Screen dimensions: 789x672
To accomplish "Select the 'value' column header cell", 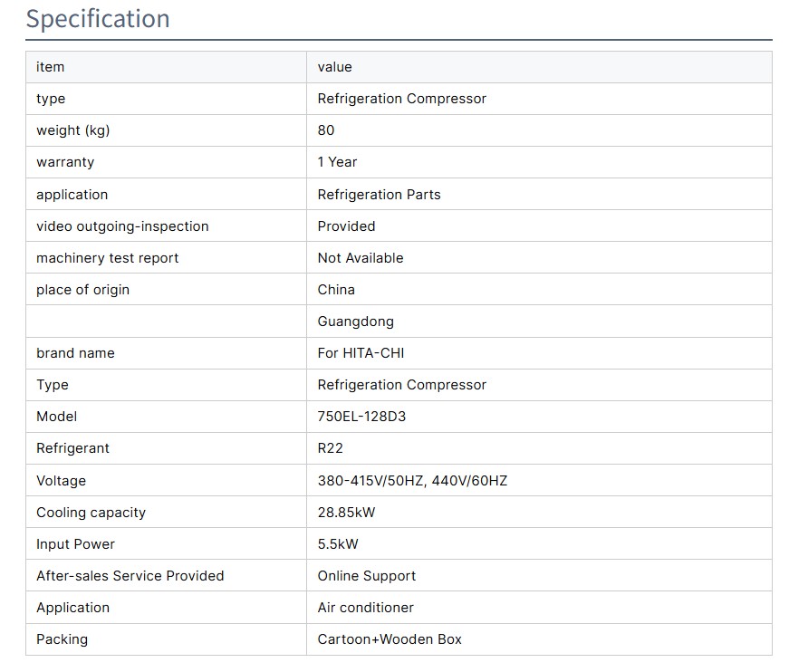I will pos(335,67).
